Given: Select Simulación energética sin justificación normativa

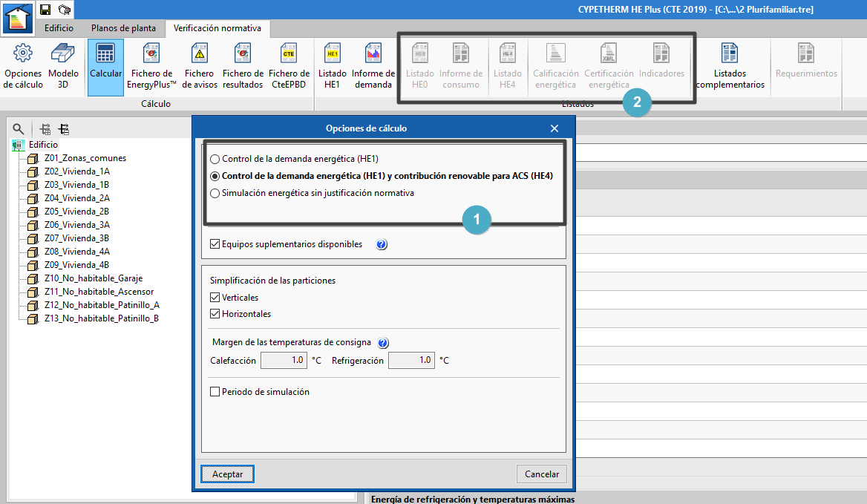Looking at the screenshot, I should [215, 193].
